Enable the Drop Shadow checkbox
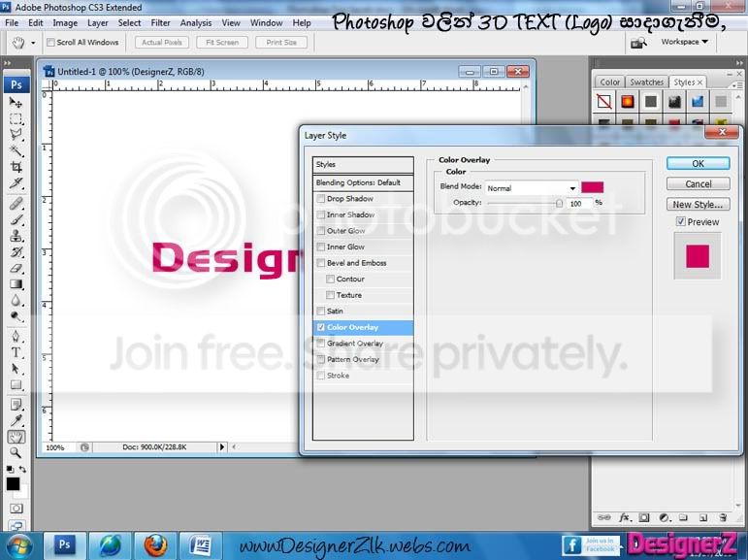Viewport: 748px width, 560px height. point(321,199)
